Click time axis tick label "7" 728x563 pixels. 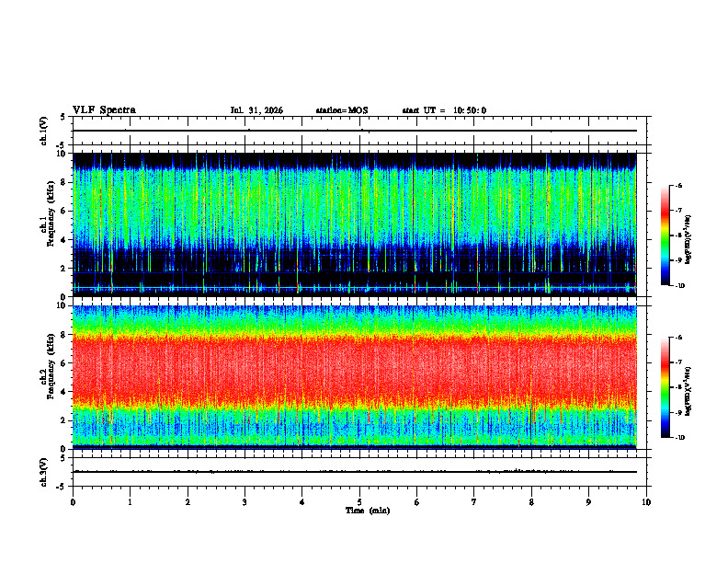[474, 502]
